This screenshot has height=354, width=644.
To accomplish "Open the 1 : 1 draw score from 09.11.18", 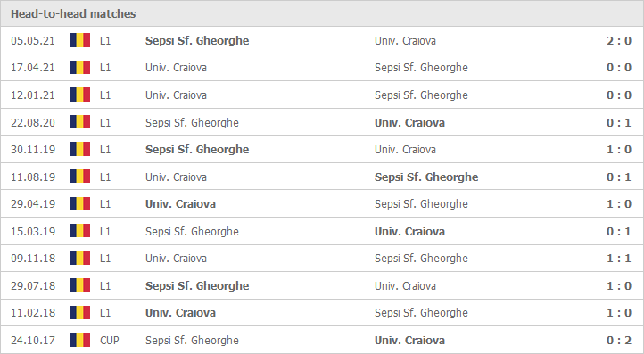I will click(619, 259).
